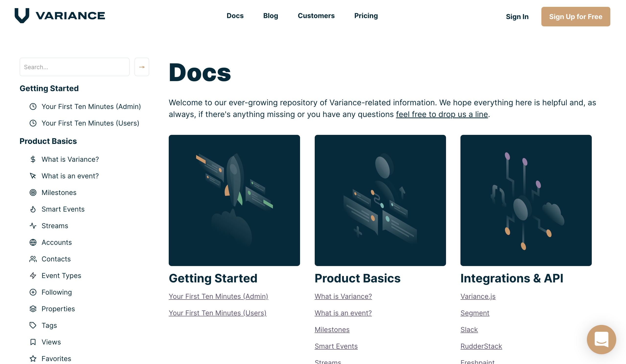Click the Integrations & API card heading
The image size is (626, 364).
pyautogui.click(x=512, y=278)
